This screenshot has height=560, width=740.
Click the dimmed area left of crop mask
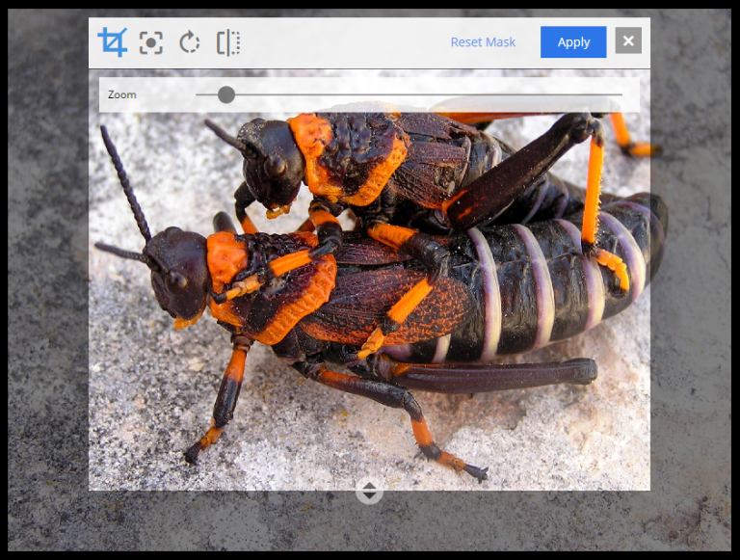click(x=48, y=289)
